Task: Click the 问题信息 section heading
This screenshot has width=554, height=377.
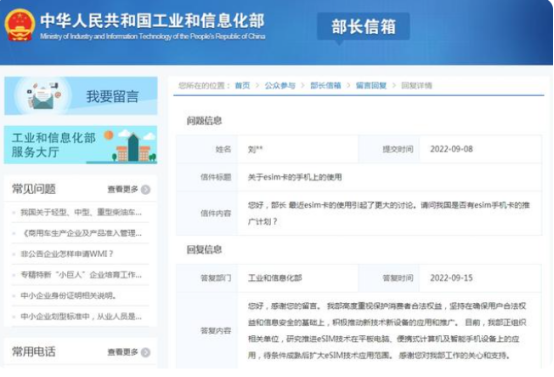Action: pyautogui.click(x=204, y=121)
